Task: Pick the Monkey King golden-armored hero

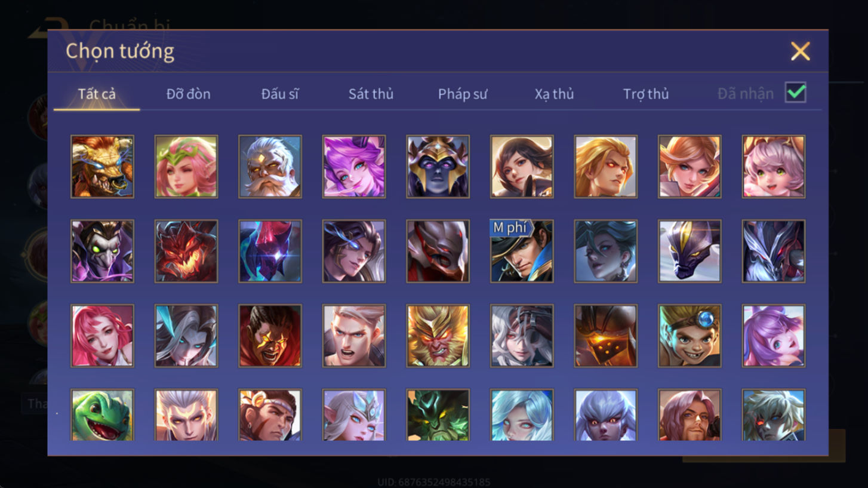Action: 438,336
